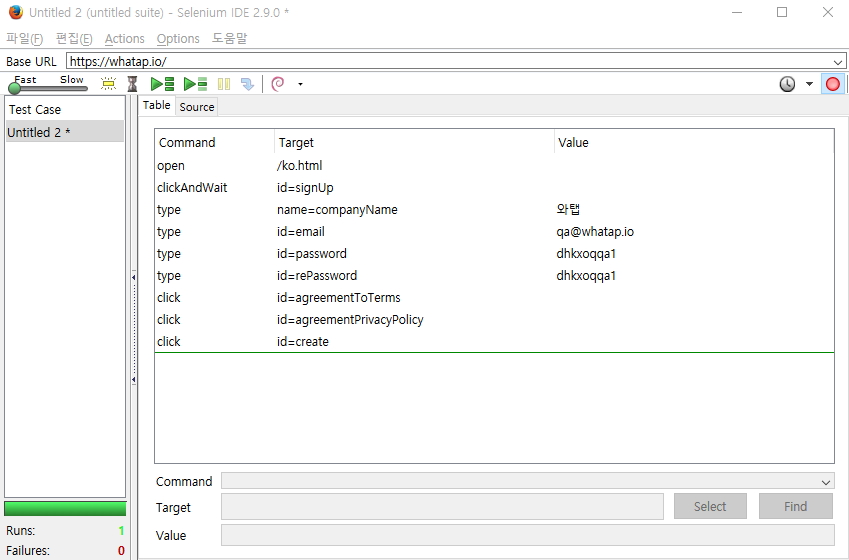Screen dimensions: 849x560
Task: Select the id=email target cell
Action: pyautogui.click(x=301, y=232)
